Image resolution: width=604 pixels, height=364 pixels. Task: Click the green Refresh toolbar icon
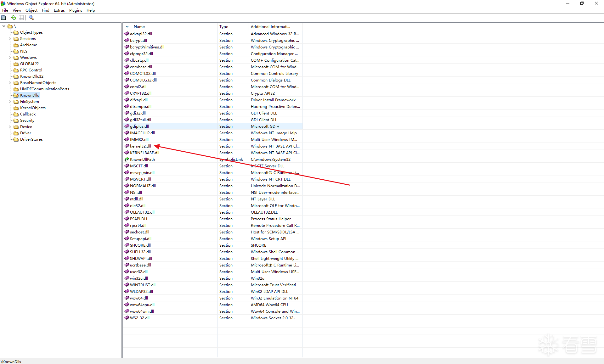click(x=14, y=18)
